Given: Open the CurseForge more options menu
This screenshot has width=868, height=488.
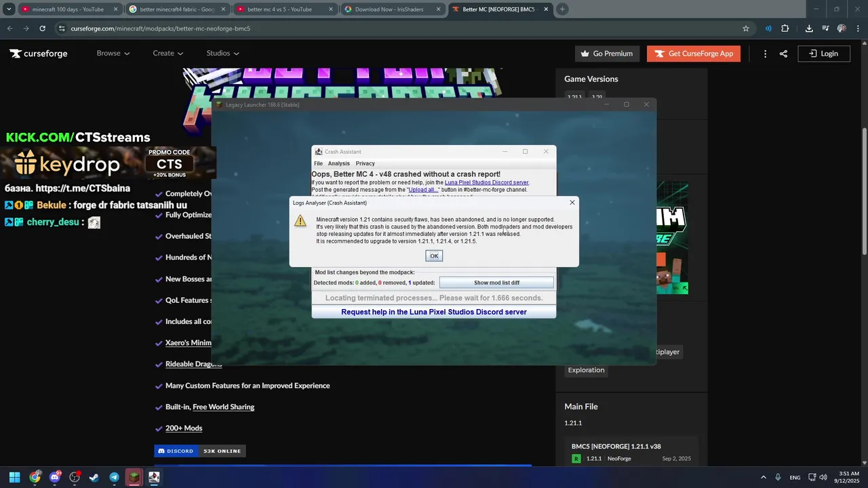Looking at the screenshot, I should point(765,54).
